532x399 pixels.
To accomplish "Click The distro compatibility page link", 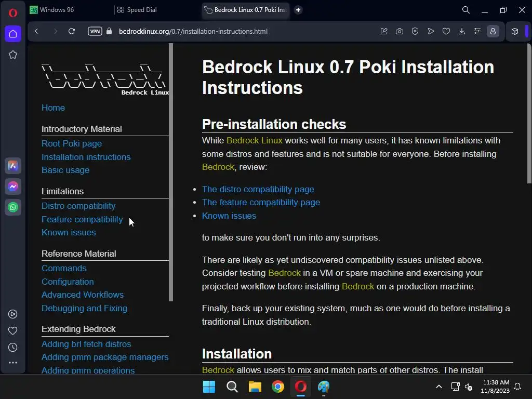I will point(258,189).
